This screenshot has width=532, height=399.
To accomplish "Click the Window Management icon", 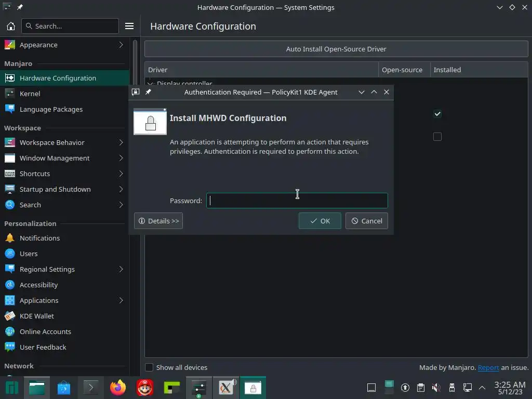I will point(10,158).
